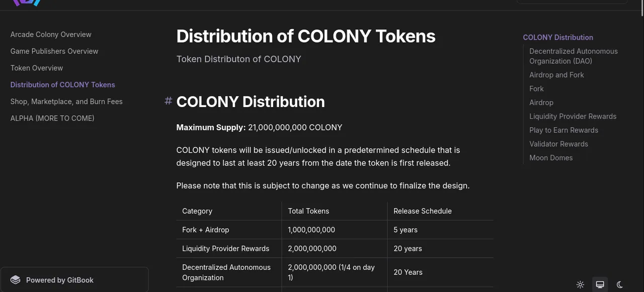Select Distribution of COLONY Tokens in sidebar
The height and width of the screenshot is (292, 644).
tap(63, 84)
